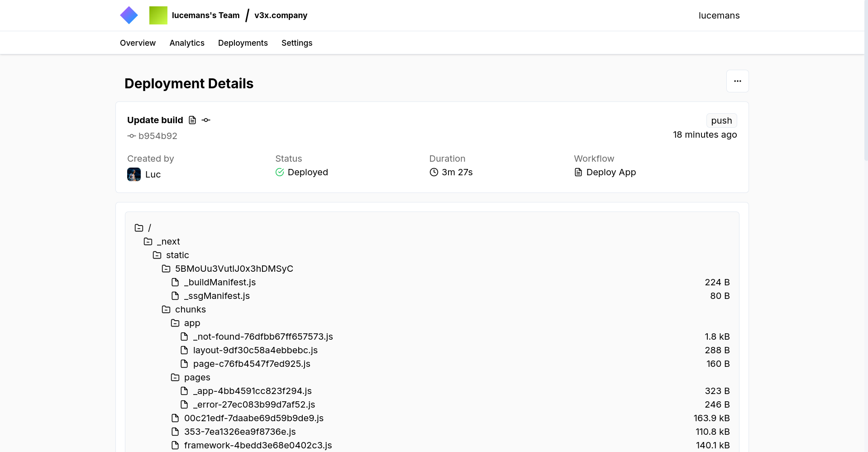Click the commit icon before b954b92

pyautogui.click(x=132, y=136)
